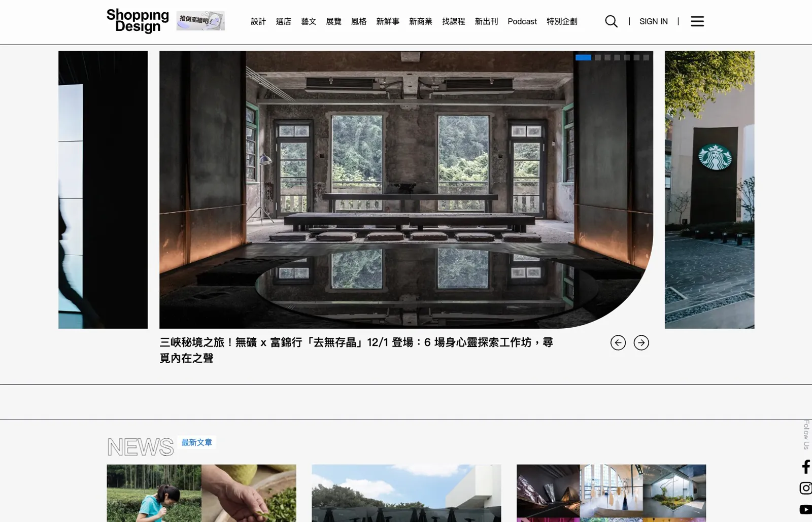The width and height of the screenshot is (812, 522).
Task: Open the 三峽秘境之旅 article headline
Action: [x=356, y=350]
